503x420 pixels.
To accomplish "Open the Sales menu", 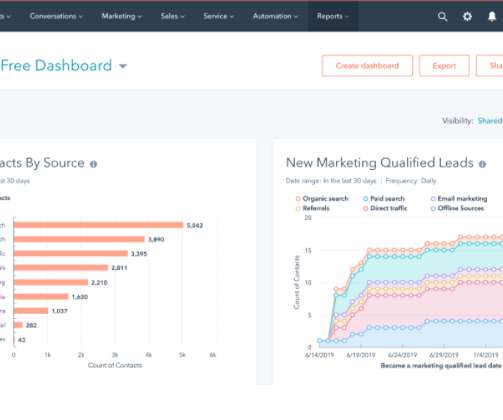I will point(172,16).
